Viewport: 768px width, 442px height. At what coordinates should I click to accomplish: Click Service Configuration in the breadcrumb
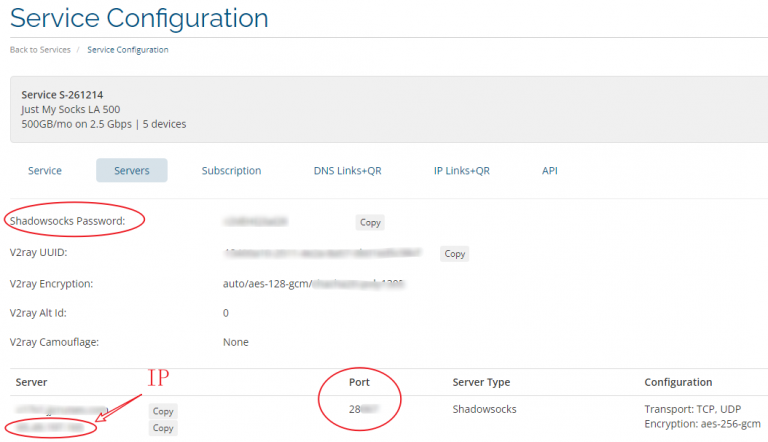pos(128,49)
